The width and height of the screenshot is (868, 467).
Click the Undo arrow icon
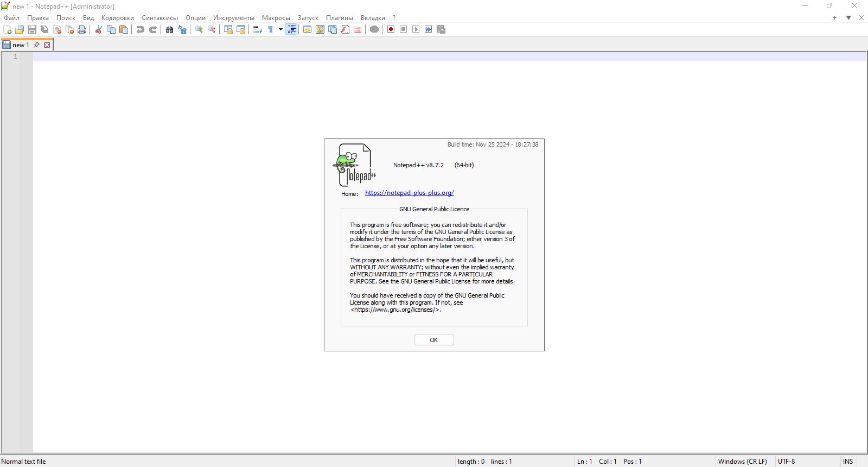coord(141,29)
